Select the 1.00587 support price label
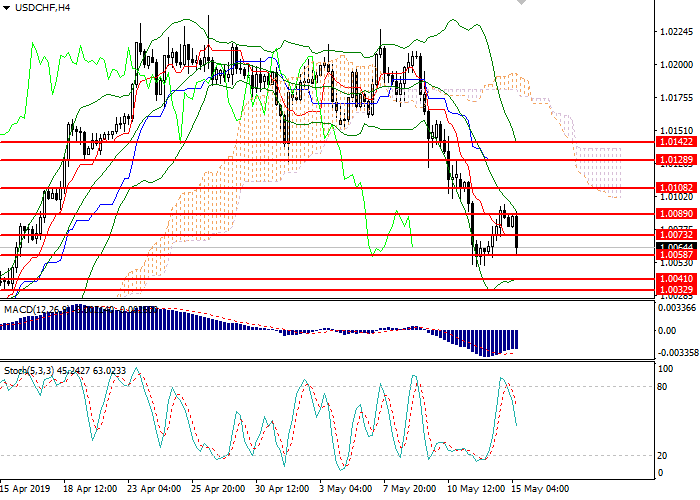 tap(677, 255)
